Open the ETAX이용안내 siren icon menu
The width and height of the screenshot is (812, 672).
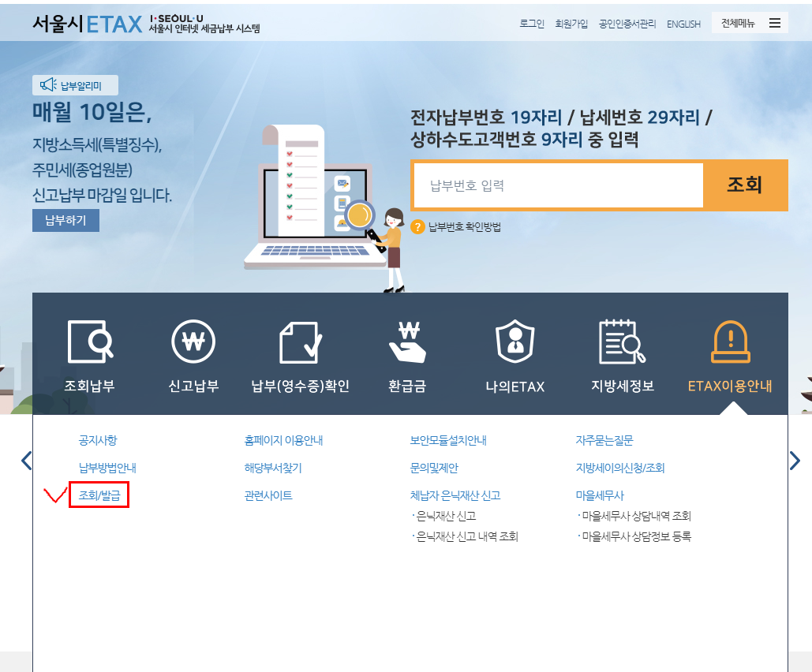(x=730, y=342)
